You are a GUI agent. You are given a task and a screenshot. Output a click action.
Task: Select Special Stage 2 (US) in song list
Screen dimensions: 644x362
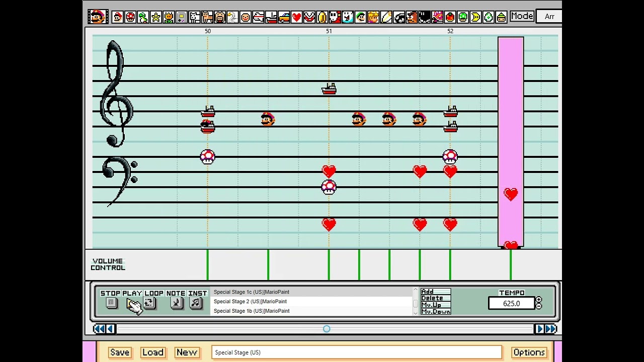[312, 302]
